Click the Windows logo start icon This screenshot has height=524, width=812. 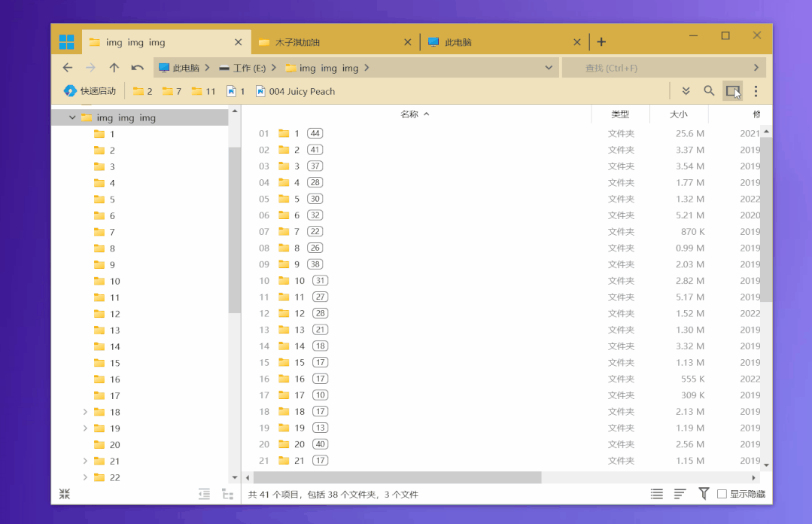(67, 41)
